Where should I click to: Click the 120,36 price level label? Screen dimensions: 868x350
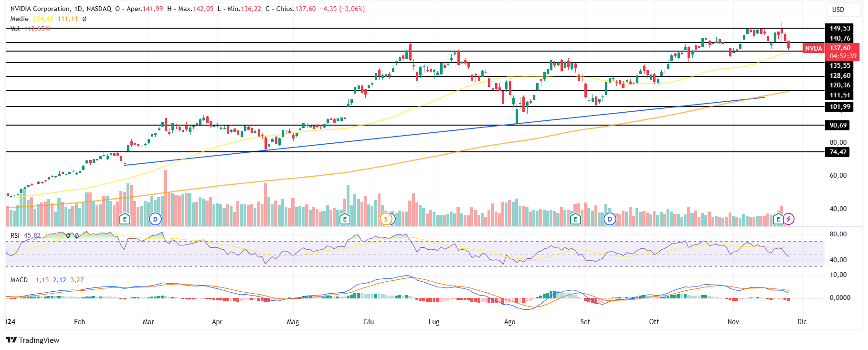coord(840,85)
